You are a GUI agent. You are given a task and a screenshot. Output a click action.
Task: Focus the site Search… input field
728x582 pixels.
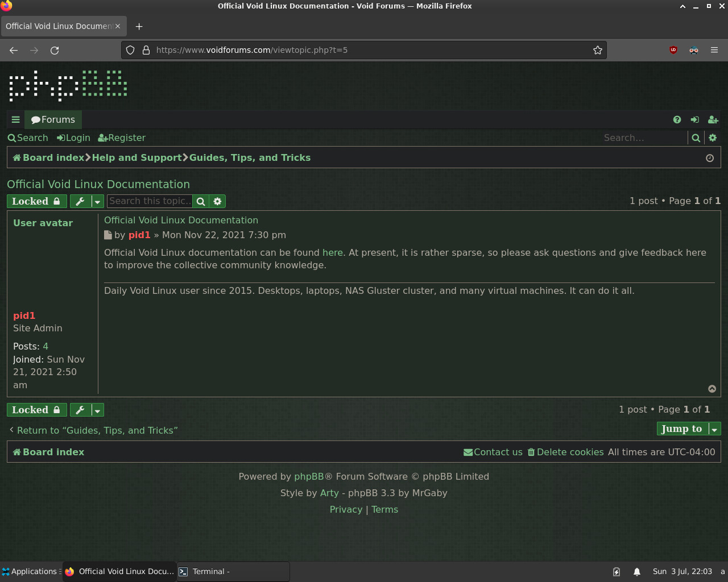coord(644,138)
